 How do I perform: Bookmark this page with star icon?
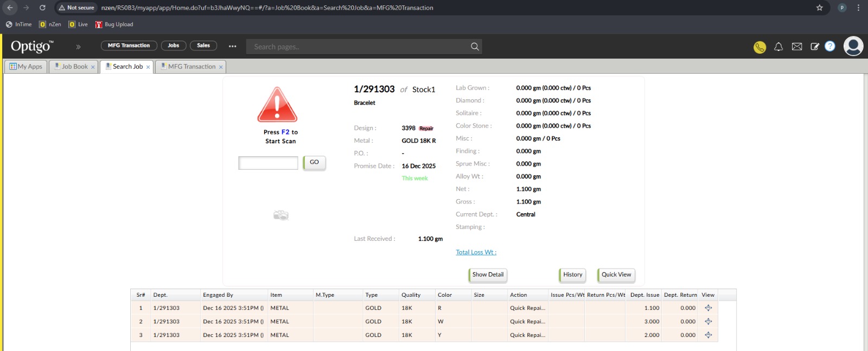tap(820, 8)
